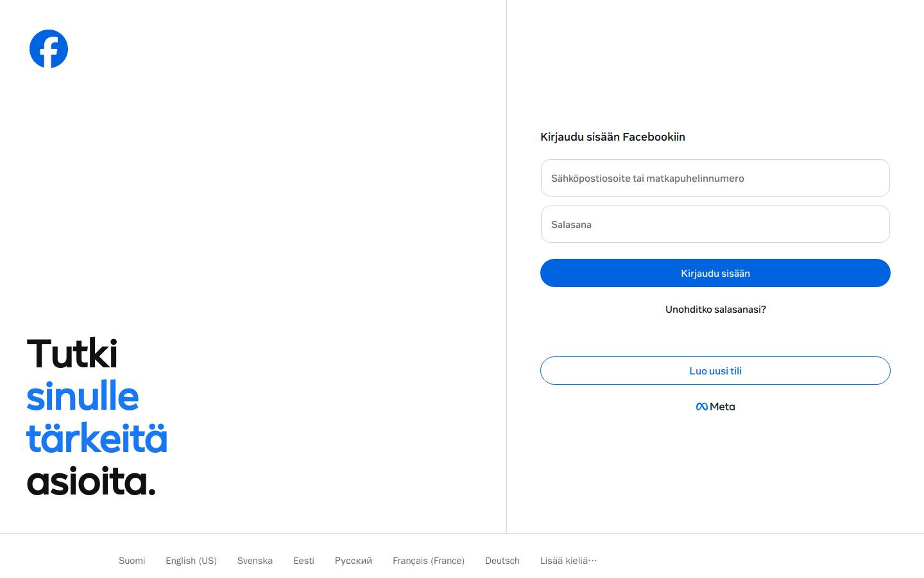Switch language to Deutsch
This screenshot has height=578, width=924.
coord(502,561)
